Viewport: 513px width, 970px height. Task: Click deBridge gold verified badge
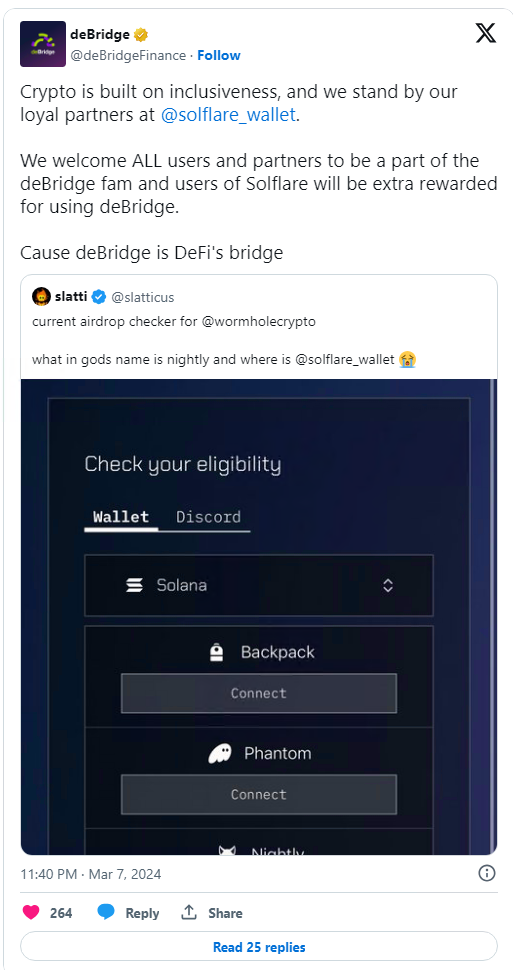coord(141,35)
